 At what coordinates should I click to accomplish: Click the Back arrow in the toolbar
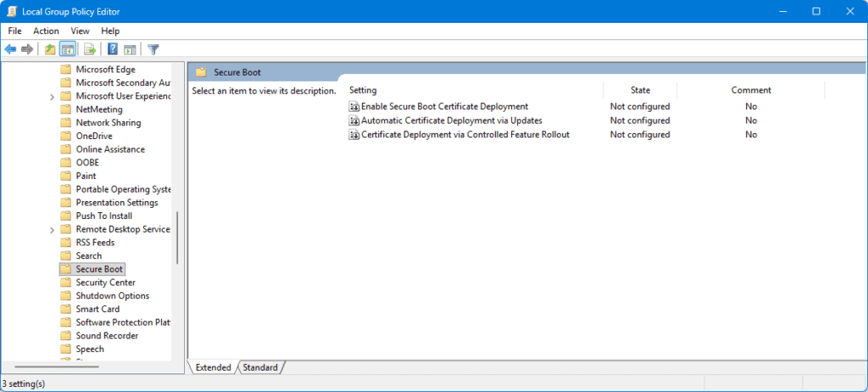(x=11, y=49)
